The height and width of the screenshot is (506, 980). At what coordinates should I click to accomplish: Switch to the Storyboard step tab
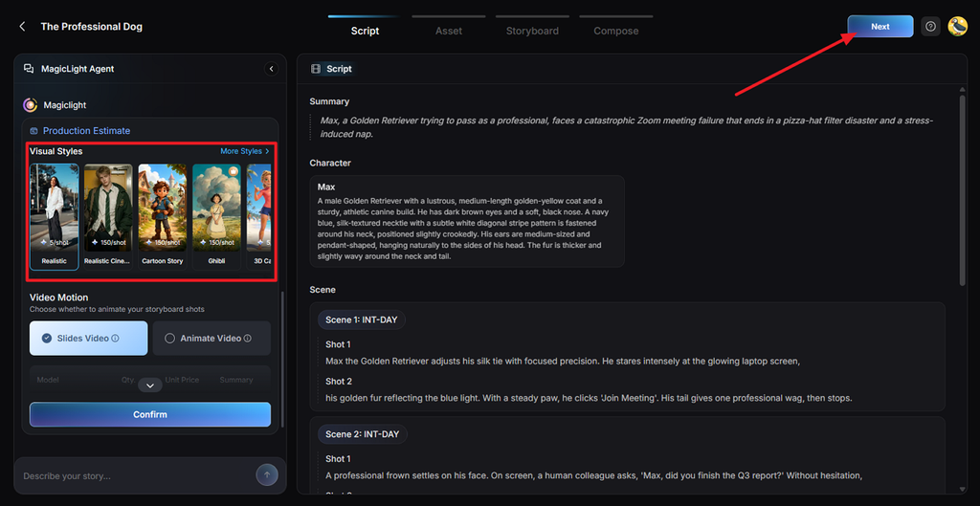[532, 31]
